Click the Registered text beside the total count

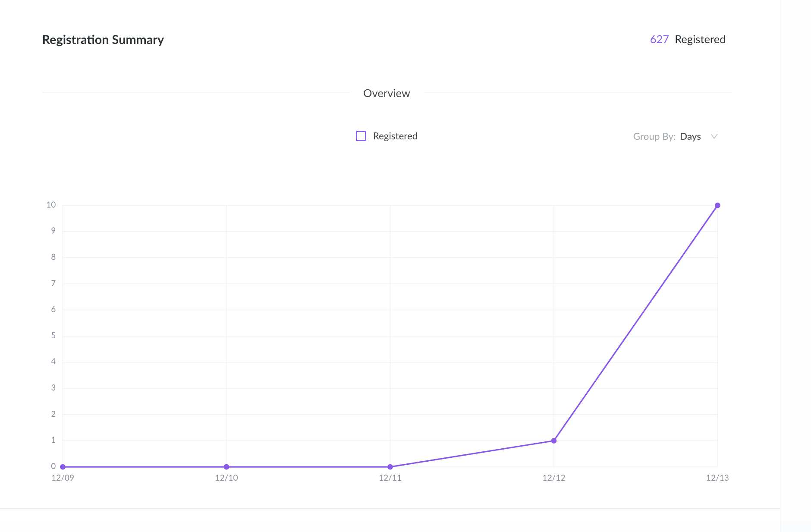coord(700,39)
